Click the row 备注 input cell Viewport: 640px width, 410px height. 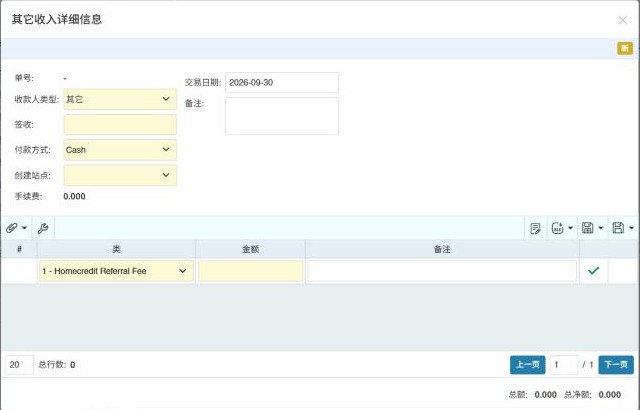click(442, 271)
